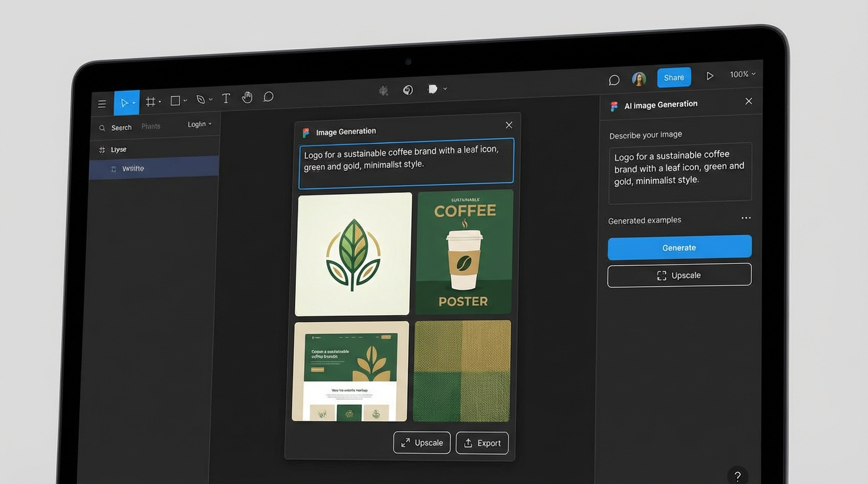Screen dimensions: 868x484
Task: Open the main hamburger menu
Action: [x=102, y=103]
